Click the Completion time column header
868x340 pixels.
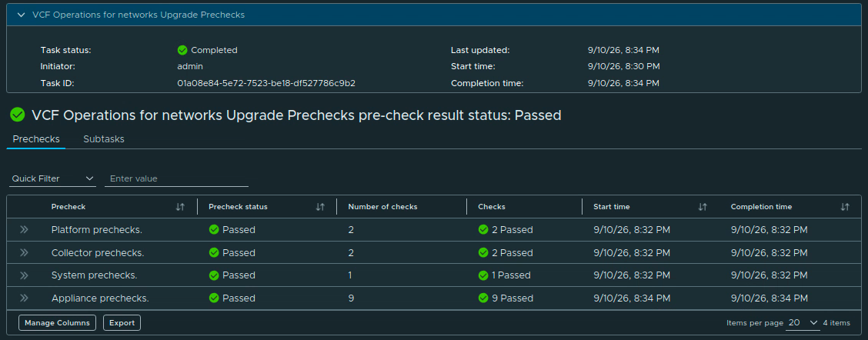coord(761,207)
